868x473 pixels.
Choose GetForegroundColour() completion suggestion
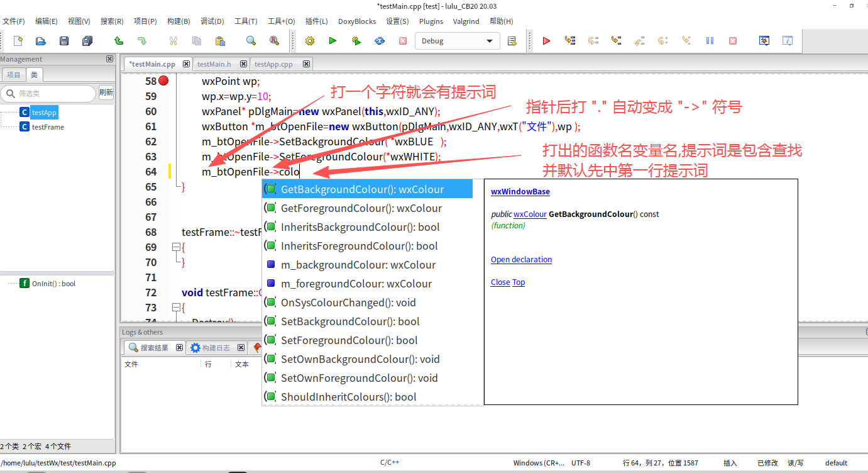pyautogui.click(x=367, y=208)
